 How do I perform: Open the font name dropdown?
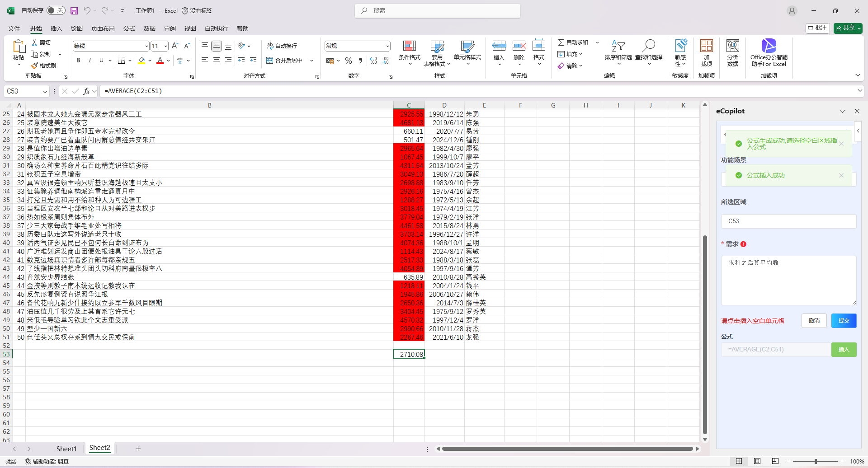click(x=146, y=46)
